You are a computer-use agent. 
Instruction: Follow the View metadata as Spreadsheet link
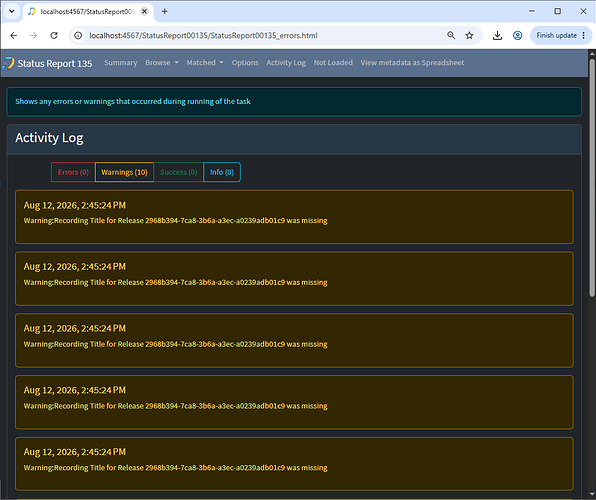(x=412, y=63)
